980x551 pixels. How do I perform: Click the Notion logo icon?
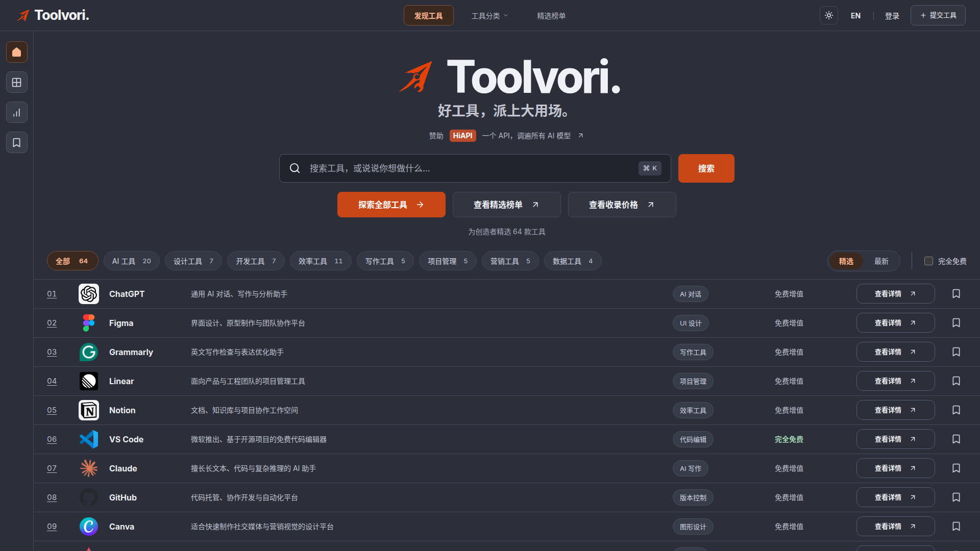pyautogui.click(x=89, y=410)
